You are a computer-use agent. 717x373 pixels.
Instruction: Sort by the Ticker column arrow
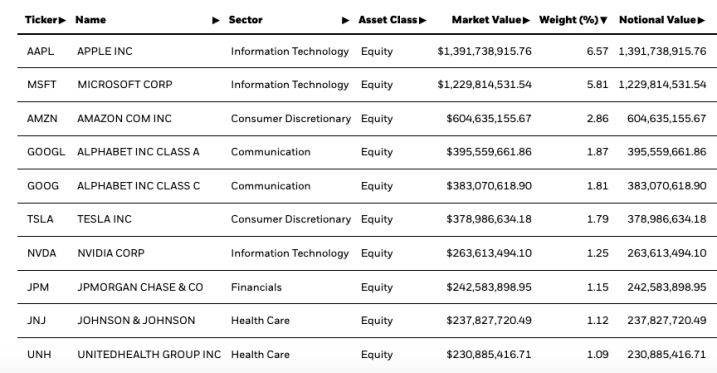[x=63, y=20]
